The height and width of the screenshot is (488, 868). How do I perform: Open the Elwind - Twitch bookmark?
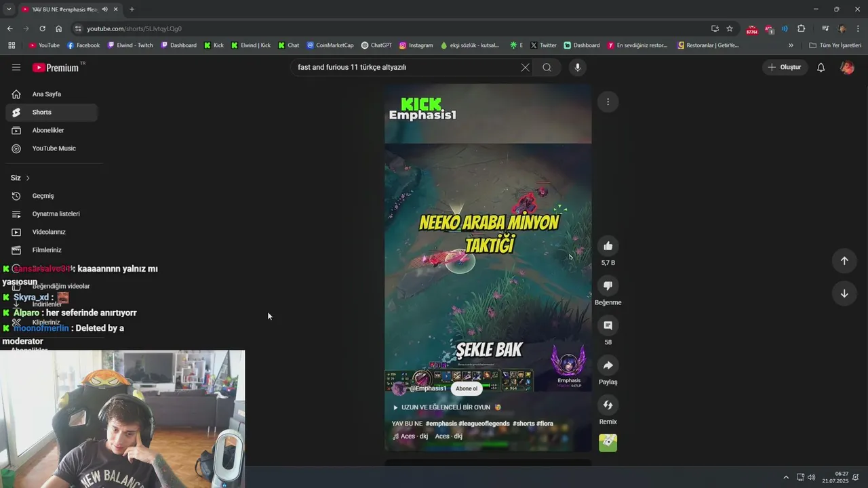point(130,45)
